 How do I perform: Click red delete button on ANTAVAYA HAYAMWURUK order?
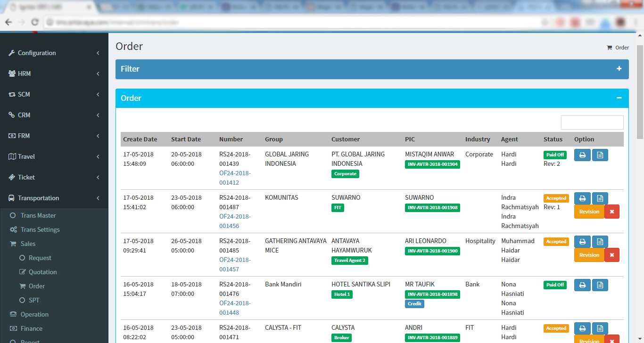click(x=611, y=255)
